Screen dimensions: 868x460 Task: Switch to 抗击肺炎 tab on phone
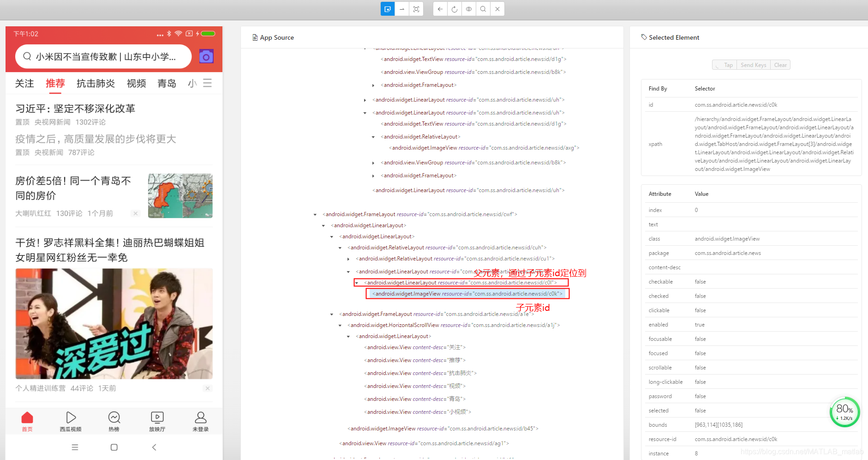pyautogui.click(x=96, y=83)
